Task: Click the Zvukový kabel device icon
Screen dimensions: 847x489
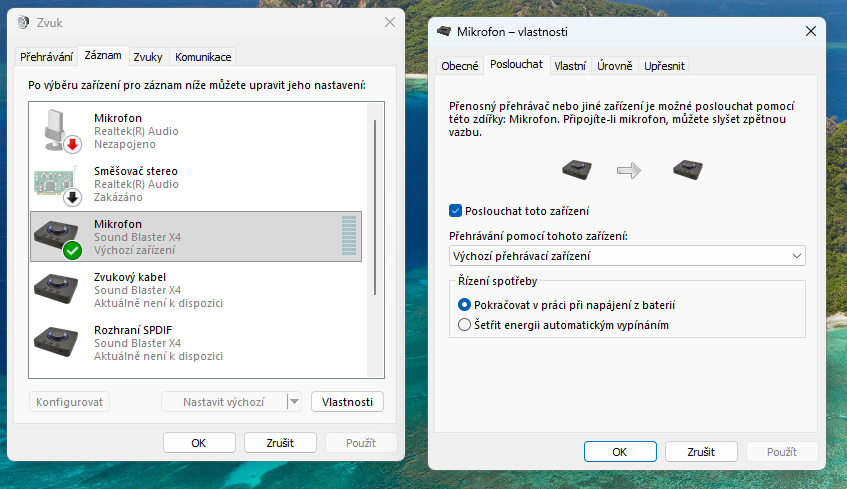Action: pos(56,288)
